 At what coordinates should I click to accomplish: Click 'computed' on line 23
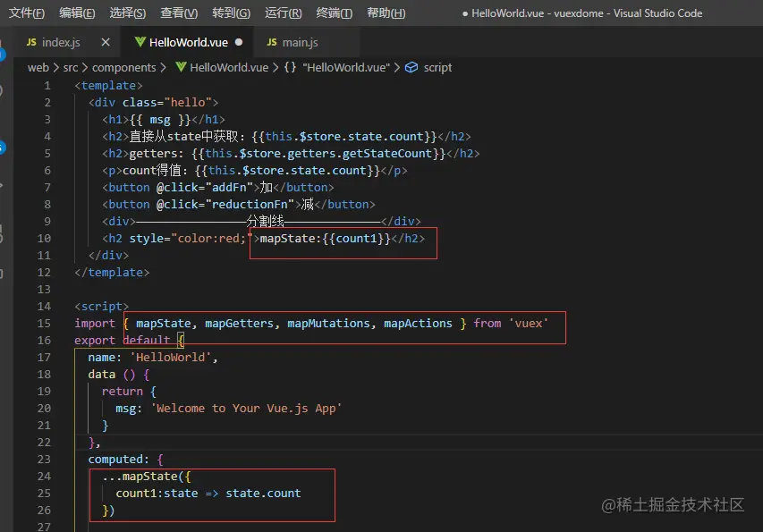pyautogui.click(x=115, y=460)
